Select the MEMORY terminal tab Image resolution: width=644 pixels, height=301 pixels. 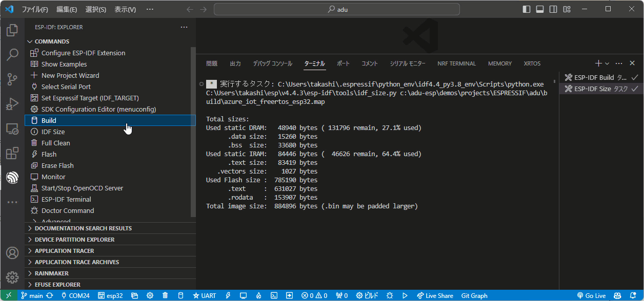tap(499, 63)
